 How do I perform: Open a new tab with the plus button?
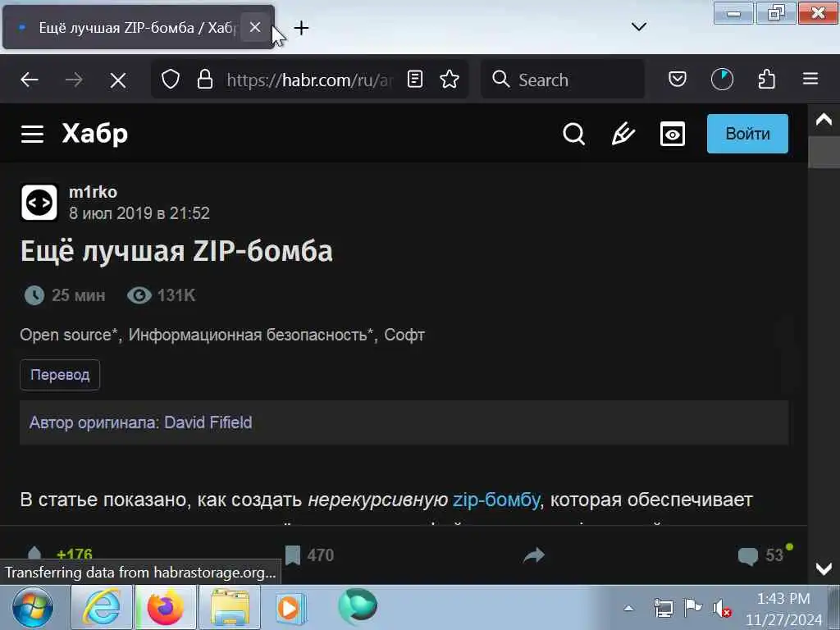point(302,28)
